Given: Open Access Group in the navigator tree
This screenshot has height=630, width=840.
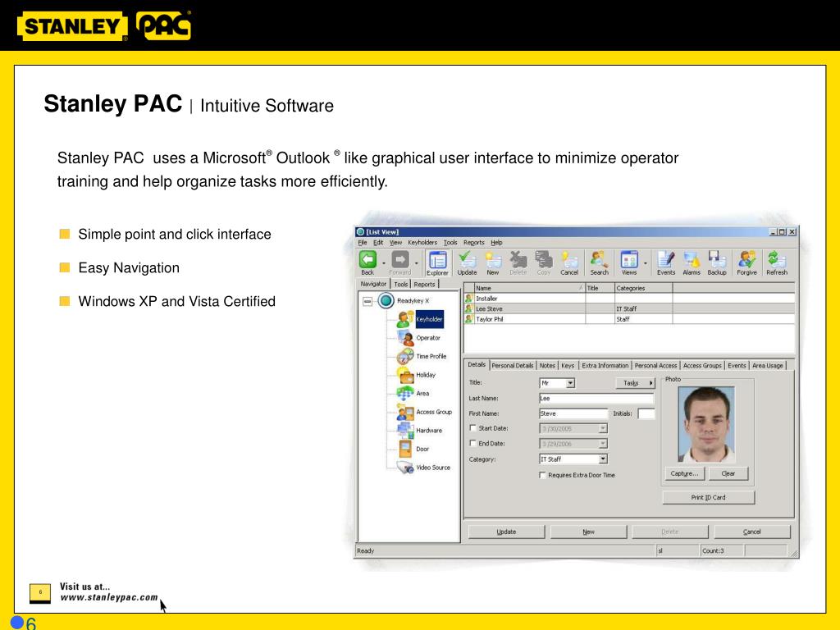Looking at the screenshot, I should (x=434, y=412).
